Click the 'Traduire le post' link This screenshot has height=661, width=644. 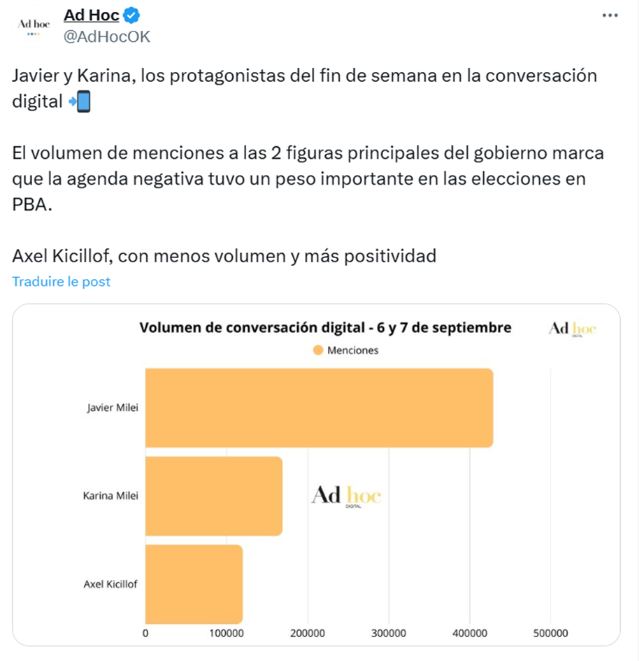point(62,281)
